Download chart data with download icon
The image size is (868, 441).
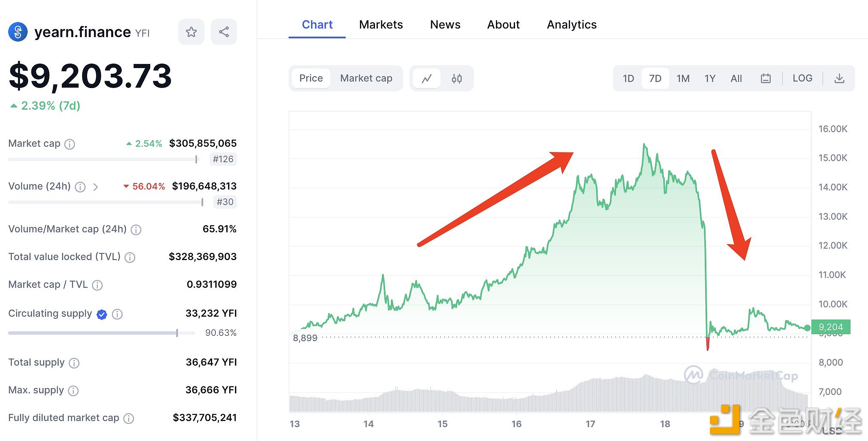[839, 78]
